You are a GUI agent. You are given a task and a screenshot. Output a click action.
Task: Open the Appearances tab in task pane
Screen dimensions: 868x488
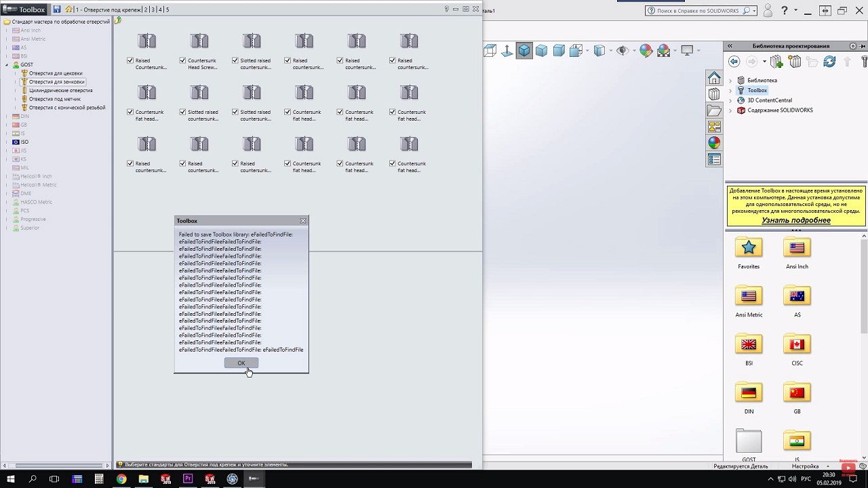(714, 143)
